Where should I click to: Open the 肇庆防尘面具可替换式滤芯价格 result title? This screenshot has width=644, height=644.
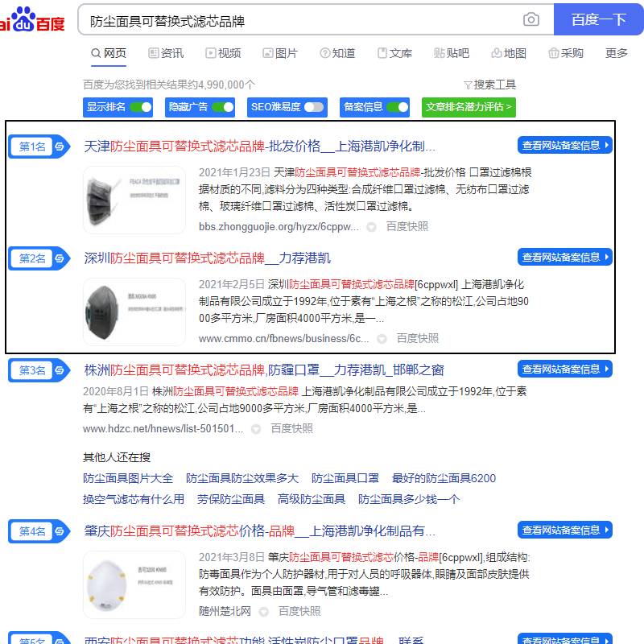pyautogui.click(x=259, y=531)
